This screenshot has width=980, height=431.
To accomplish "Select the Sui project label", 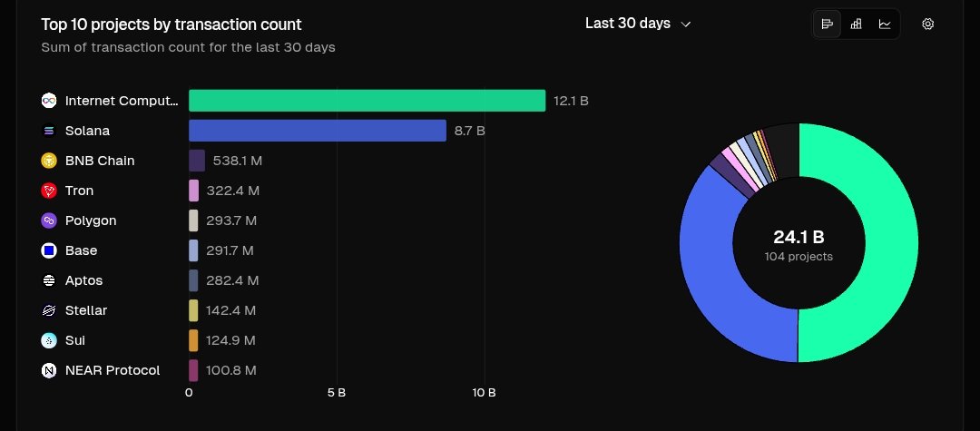I will click(75, 340).
